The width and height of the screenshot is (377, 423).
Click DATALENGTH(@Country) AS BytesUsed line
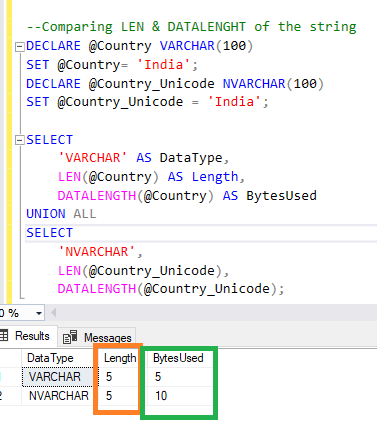pyautogui.click(x=187, y=196)
